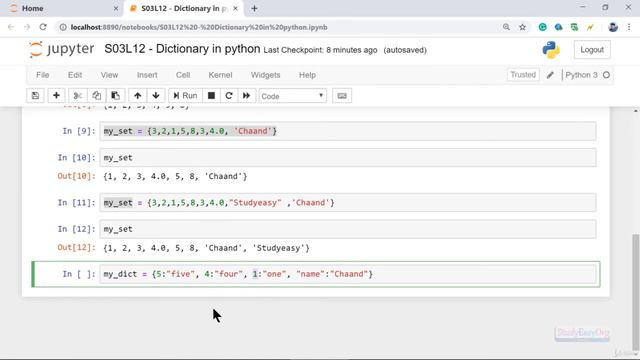Run the selected cell

coord(185,96)
